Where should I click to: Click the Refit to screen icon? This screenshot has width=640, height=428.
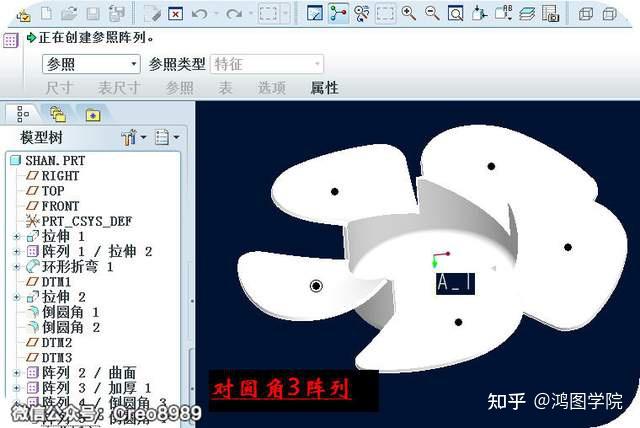click(456, 13)
